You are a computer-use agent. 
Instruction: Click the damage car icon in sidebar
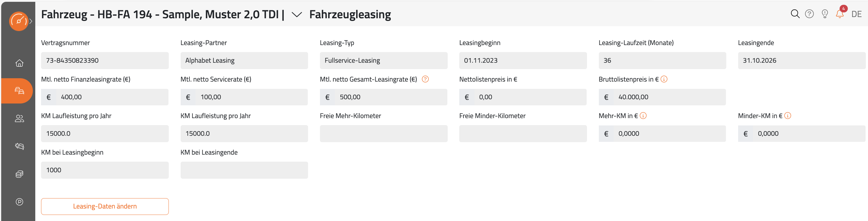click(x=19, y=146)
